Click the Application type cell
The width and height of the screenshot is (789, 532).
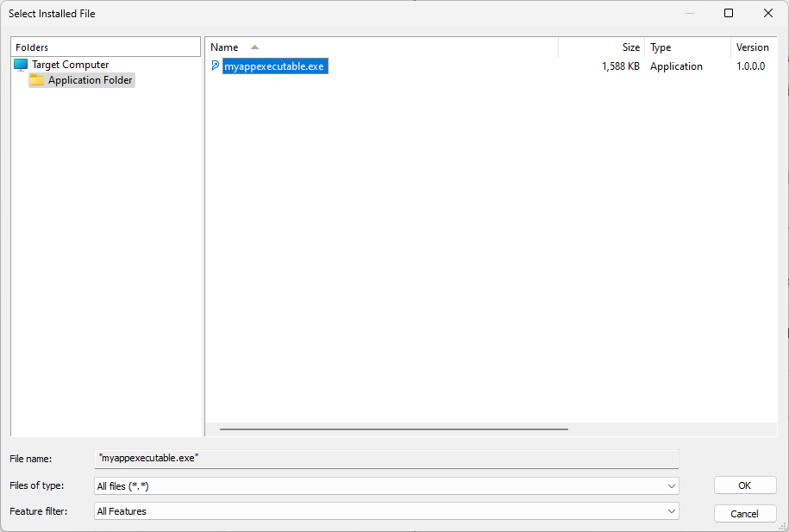[x=676, y=66]
